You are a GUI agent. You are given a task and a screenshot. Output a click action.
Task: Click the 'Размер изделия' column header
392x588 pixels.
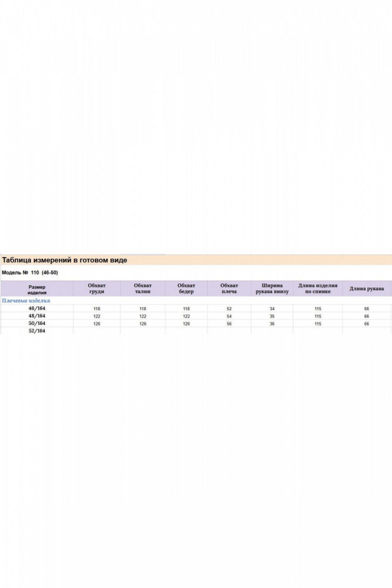pyautogui.click(x=37, y=290)
